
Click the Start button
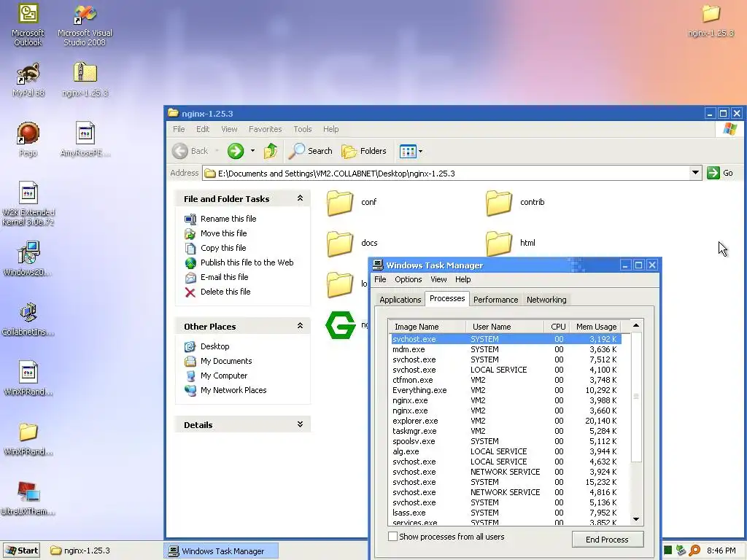point(21,551)
